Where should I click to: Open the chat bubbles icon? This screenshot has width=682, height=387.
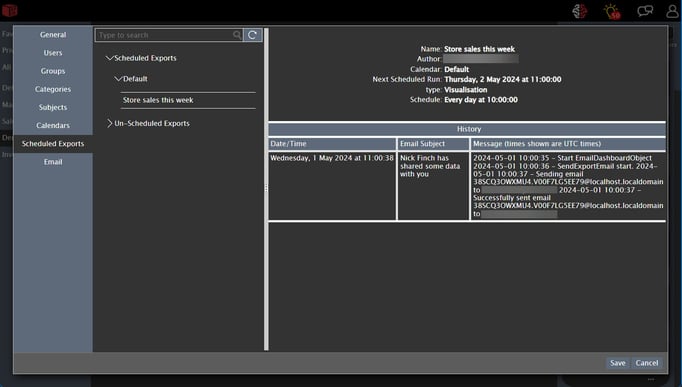pos(645,10)
